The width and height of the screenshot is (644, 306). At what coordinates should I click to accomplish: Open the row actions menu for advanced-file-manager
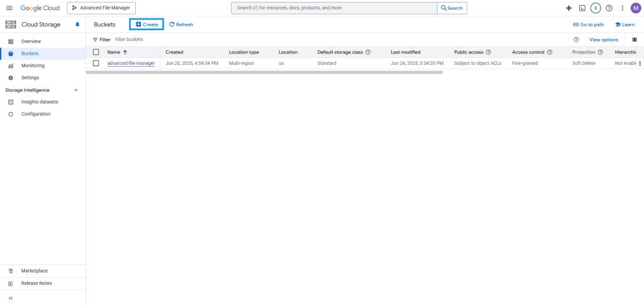click(640, 64)
